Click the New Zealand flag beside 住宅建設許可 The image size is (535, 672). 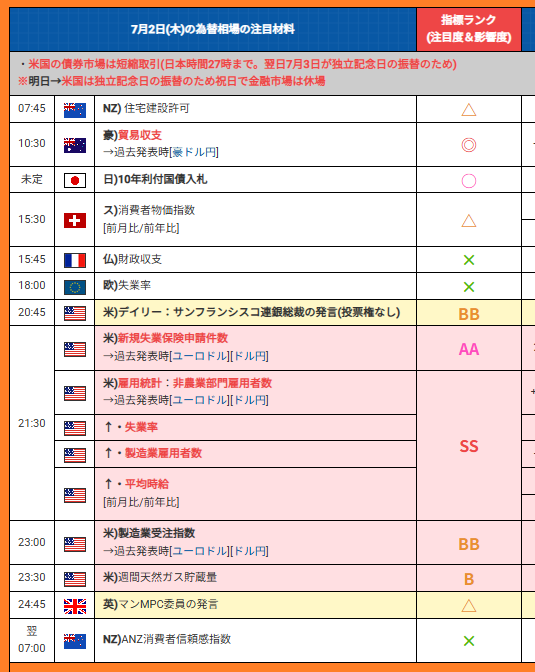tap(75, 110)
